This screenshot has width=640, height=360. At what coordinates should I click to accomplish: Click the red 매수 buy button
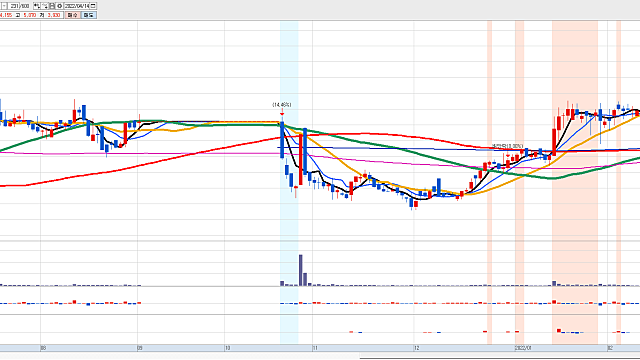tap(73, 15)
